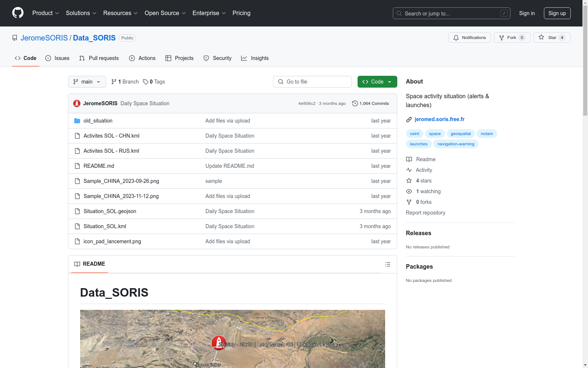588x368 pixels.
Task: Open the repository Activity page
Action: click(419, 170)
